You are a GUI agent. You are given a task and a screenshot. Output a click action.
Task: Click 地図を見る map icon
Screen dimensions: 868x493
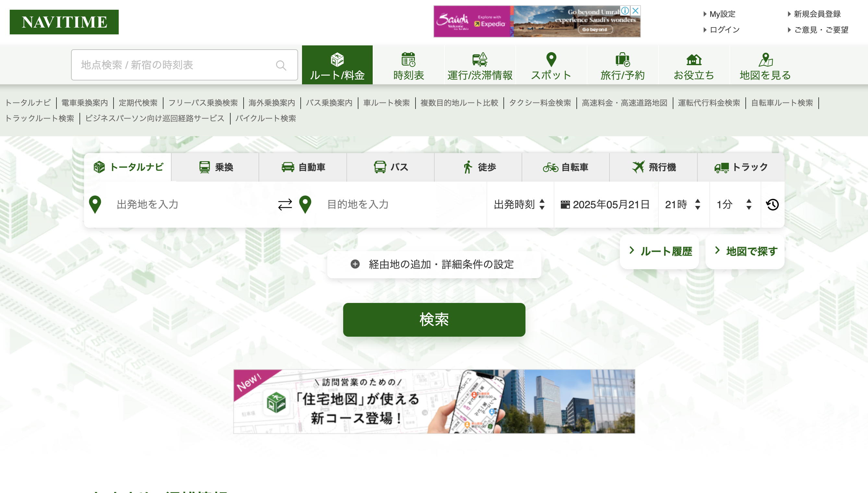pyautogui.click(x=765, y=60)
